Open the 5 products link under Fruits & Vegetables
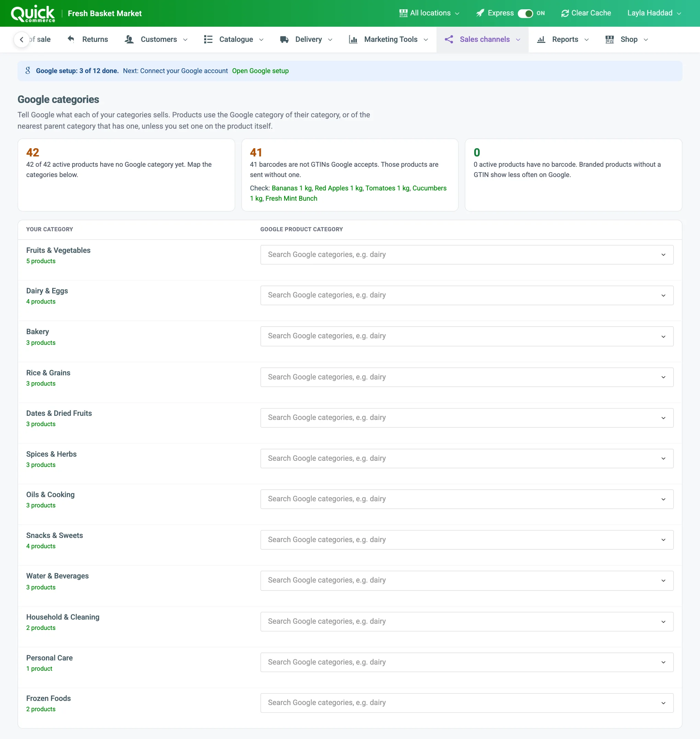This screenshot has height=739, width=700. [x=41, y=261]
